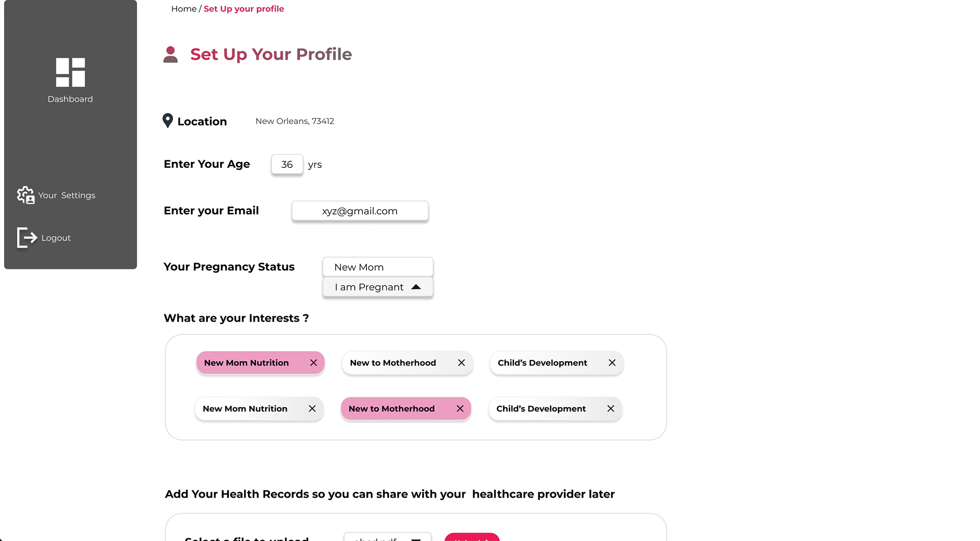
Task: Click the email input field
Action: [x=360, y=211]
